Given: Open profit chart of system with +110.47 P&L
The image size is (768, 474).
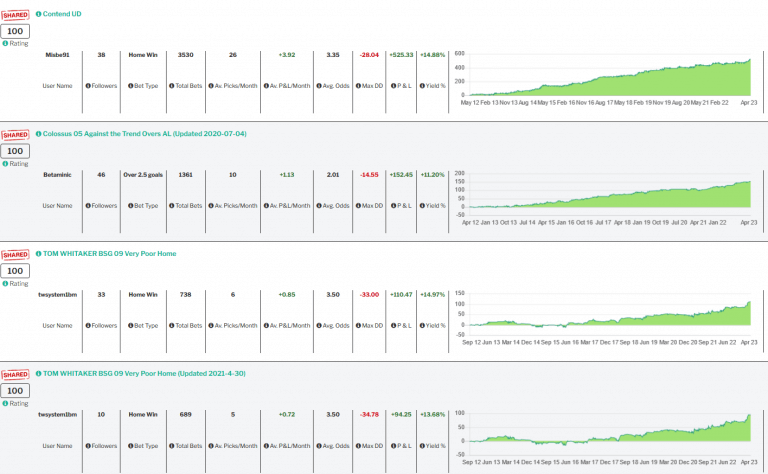Looking at the screenshot, I should [x=606, y=318].
